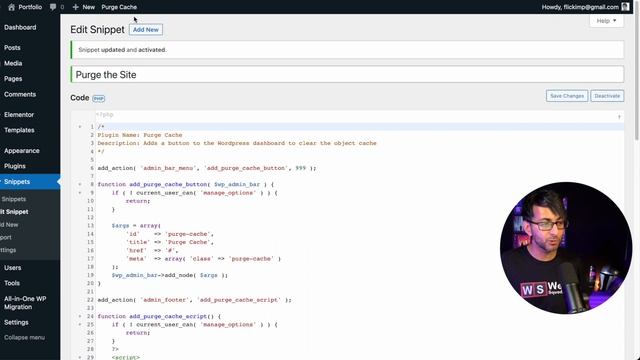Expand the Help dropdown tab
The width and height of the screenshot is (640, 360).
606,21
